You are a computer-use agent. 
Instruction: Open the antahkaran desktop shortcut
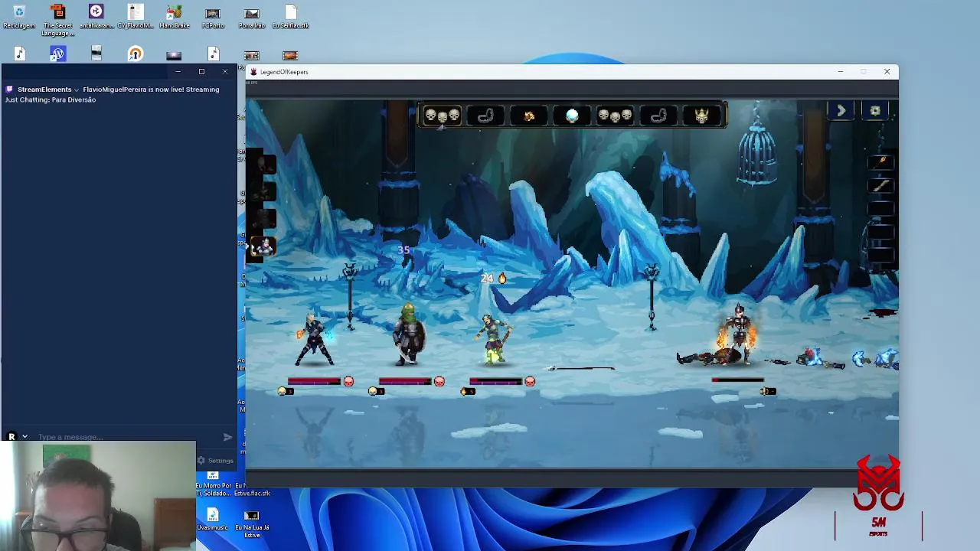click(x=96, y=18)
